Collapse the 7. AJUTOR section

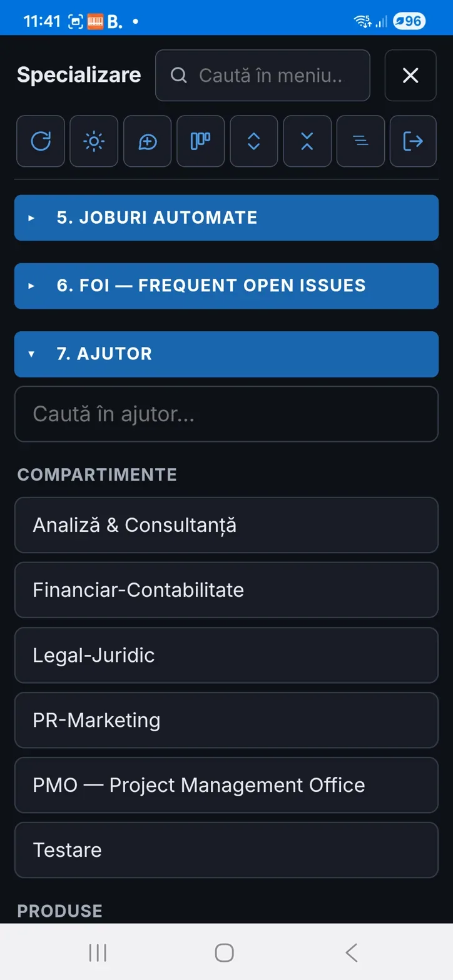point(227,354)
